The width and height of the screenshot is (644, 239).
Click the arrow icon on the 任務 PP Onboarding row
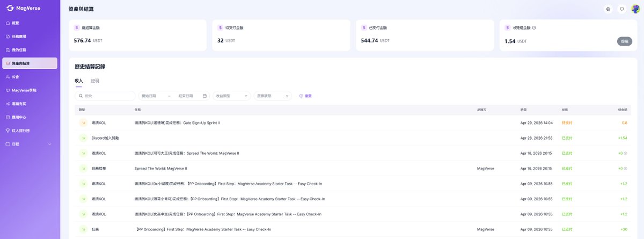click(x=83, y=229)
